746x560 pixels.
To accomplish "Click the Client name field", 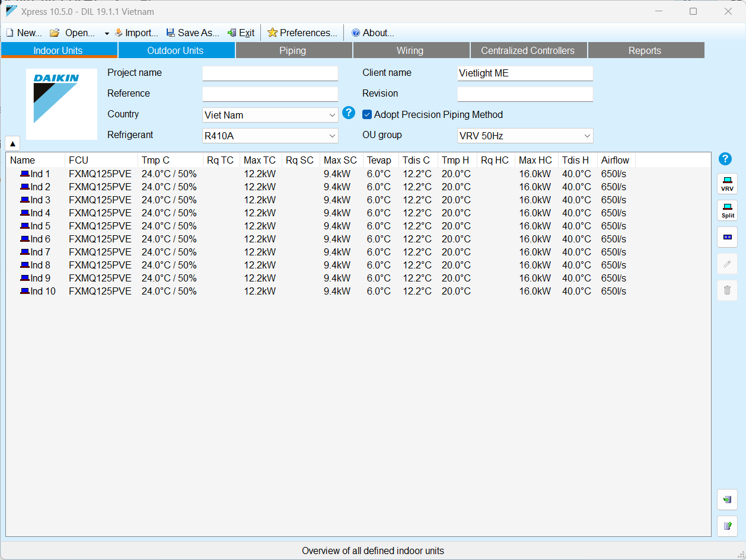I will coord(525,73).
